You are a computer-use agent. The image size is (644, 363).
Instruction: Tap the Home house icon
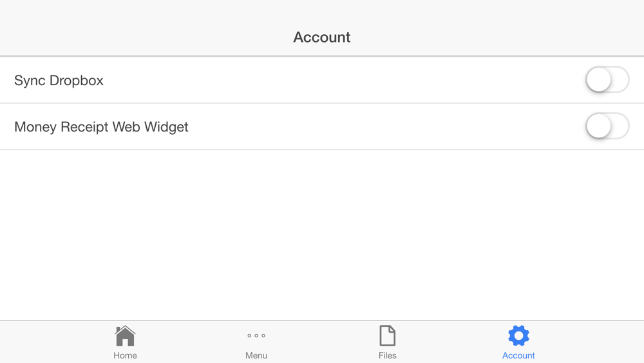coord(125,336)
